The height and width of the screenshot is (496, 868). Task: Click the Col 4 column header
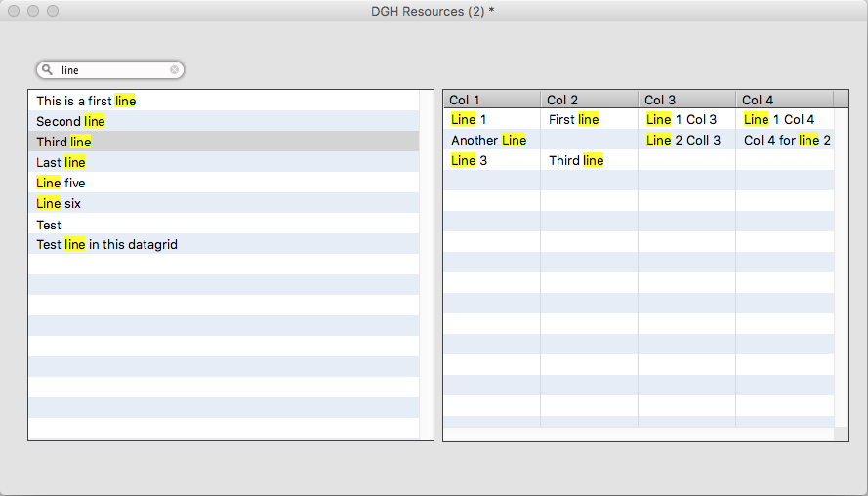click(x=784, y=100)
